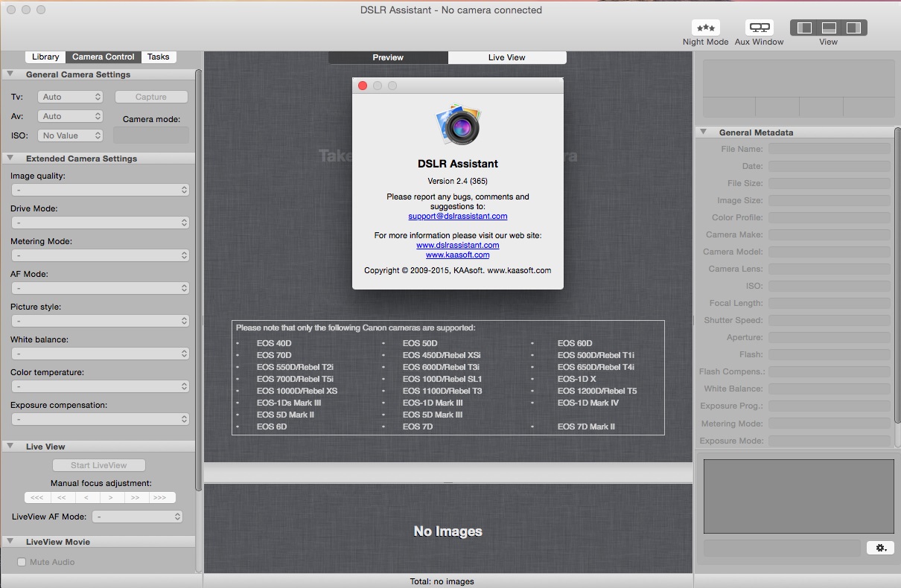Show left panel only view
The height and width of the screenshot is (588, 901).
[804, 28]
